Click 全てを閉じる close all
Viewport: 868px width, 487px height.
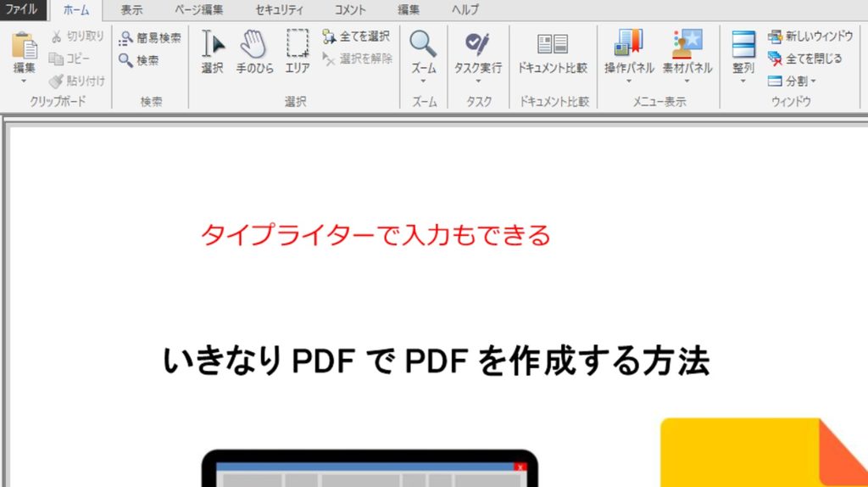805,59
